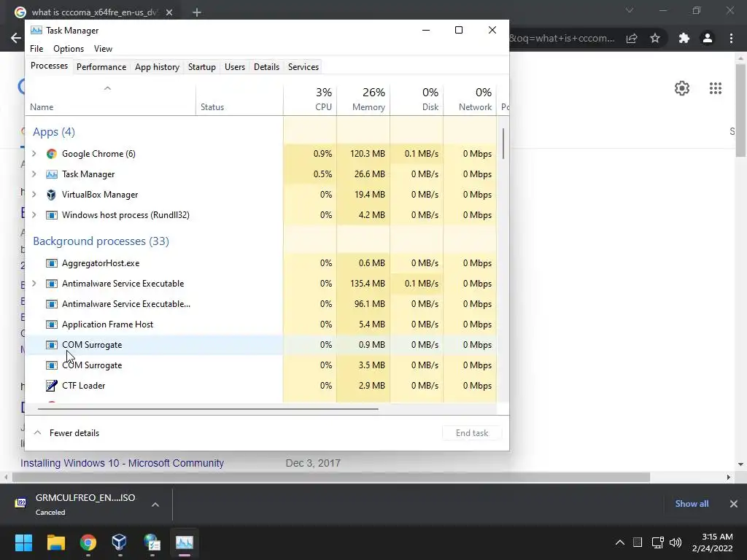
Task: Click the AggregatorHost.exe process icon
Action: [52, 263]
